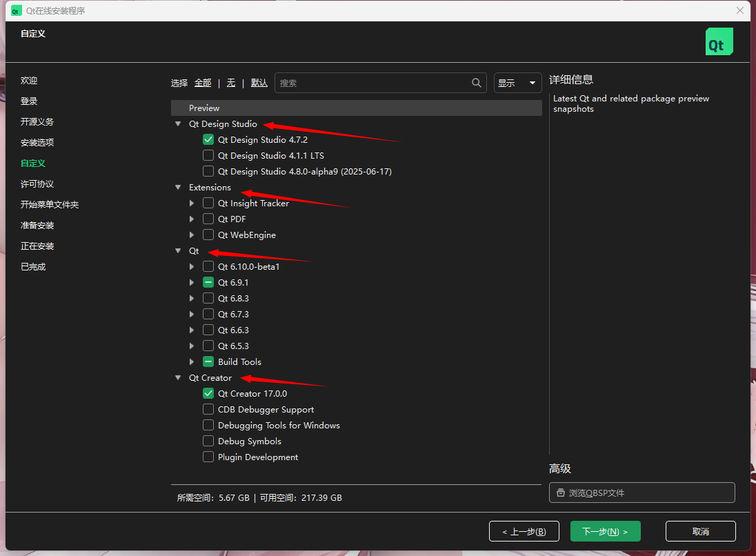Select the Preview row in component tree

[357, 108]
